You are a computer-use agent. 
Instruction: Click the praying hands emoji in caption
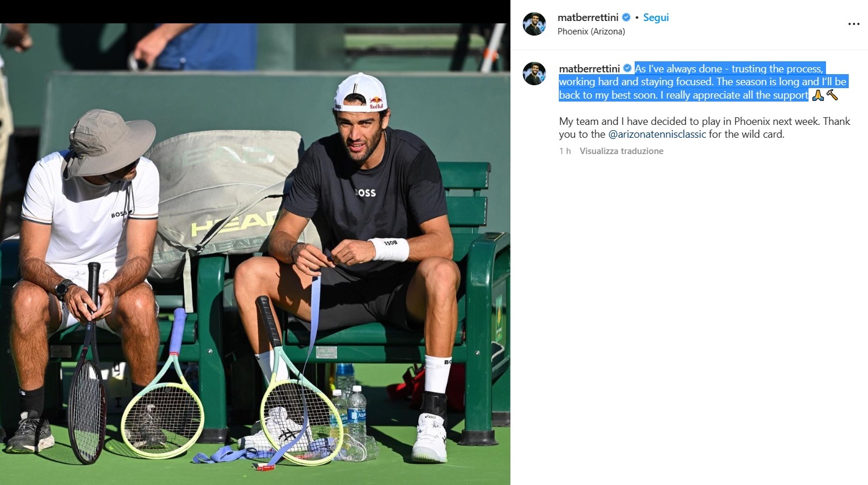click(x=818, y=95)
